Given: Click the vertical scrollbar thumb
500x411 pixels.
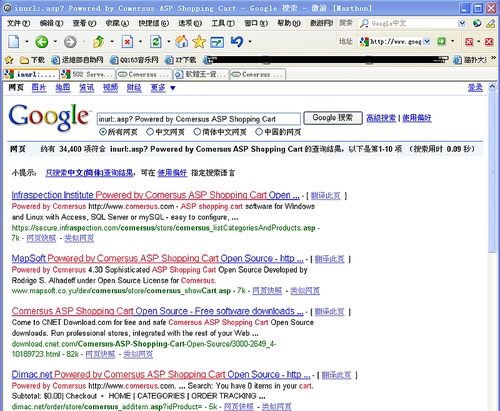Looking at the screenshot, I should point(493,172).
